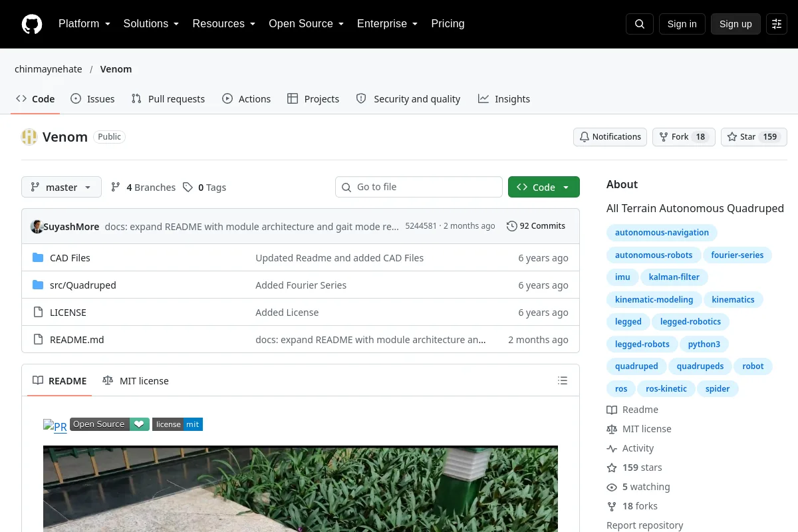Screen dimensions: 798x532
Task: Click the autonomous-navigation topic tag
Action: click(662, 233)
